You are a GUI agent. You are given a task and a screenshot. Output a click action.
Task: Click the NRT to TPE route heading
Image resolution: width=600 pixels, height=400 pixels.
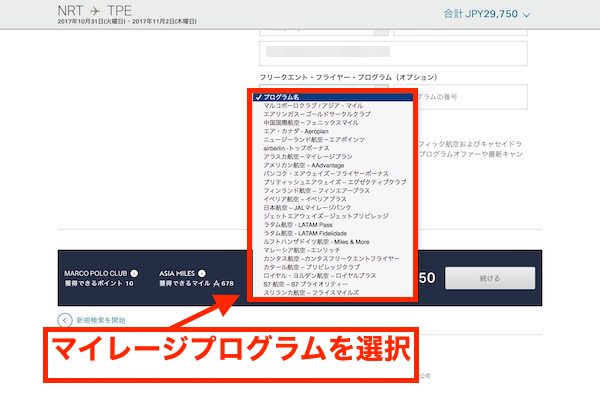(x=95, y=11)
